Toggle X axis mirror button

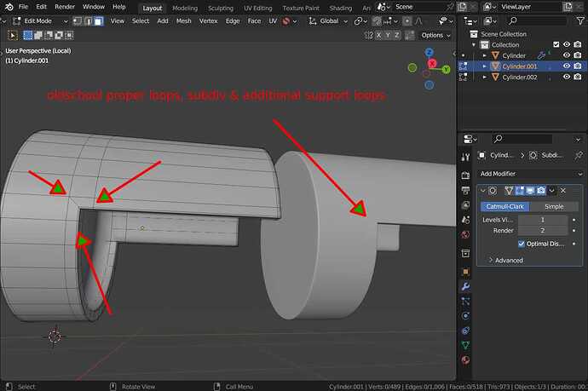(x=378, y=35)
